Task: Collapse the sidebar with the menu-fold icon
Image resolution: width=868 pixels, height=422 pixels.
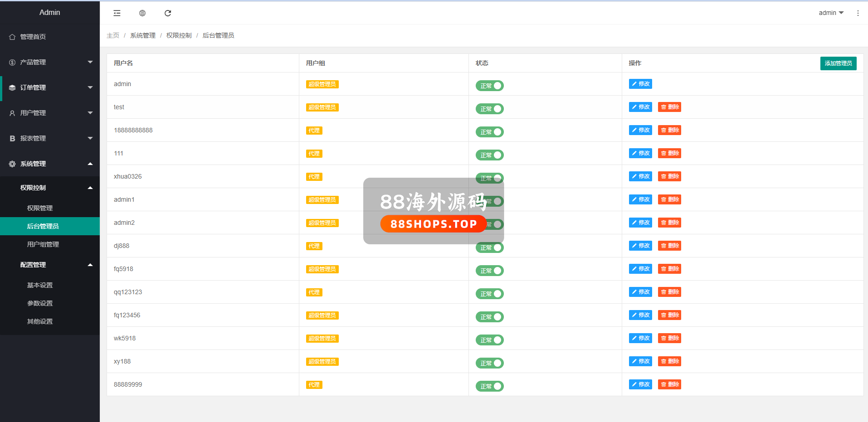Action: tap(117, 13)
